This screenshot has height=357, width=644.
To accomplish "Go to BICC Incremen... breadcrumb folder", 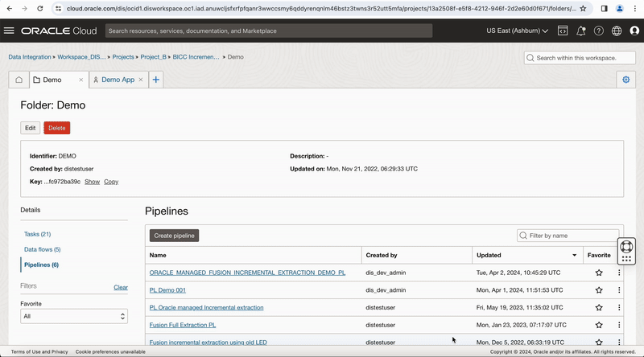I will (x=196, y=57).
